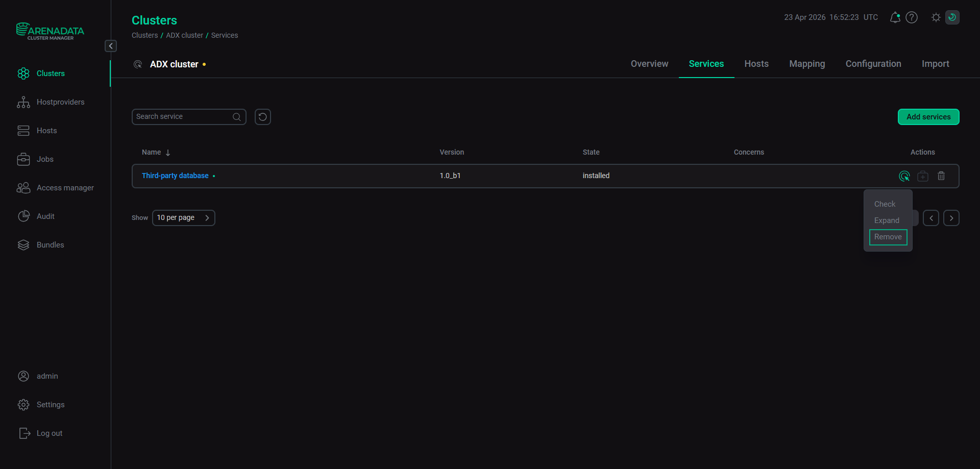Open the Mapping tab
Viewport: 980px width, 469px height.
coord(807,64)
